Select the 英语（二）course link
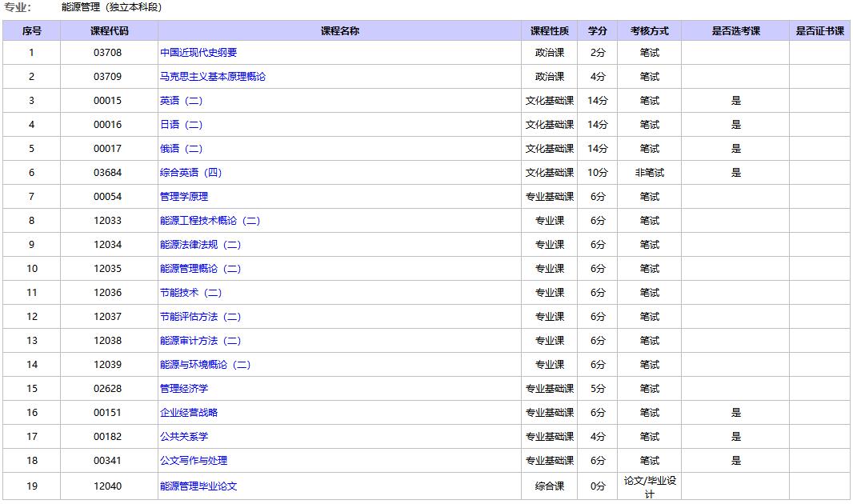 click(x=182, y=101)
